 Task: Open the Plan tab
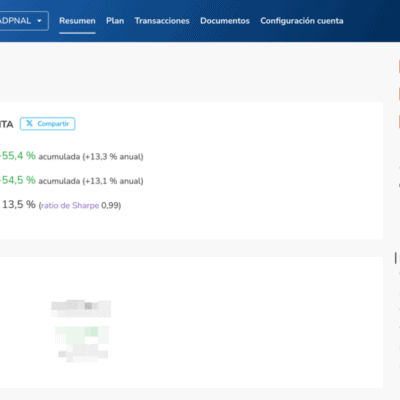click(115, 21)
